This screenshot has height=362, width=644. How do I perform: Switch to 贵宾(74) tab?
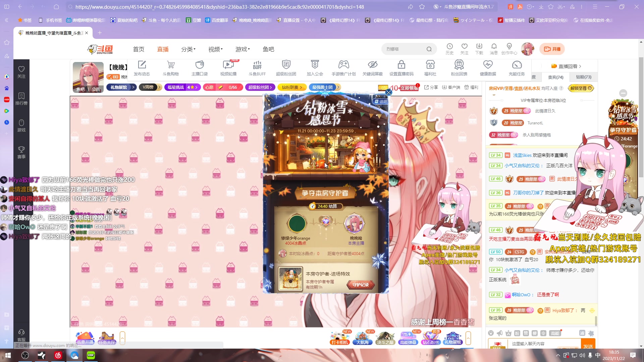pyautogui.click(x=555, y=77)
